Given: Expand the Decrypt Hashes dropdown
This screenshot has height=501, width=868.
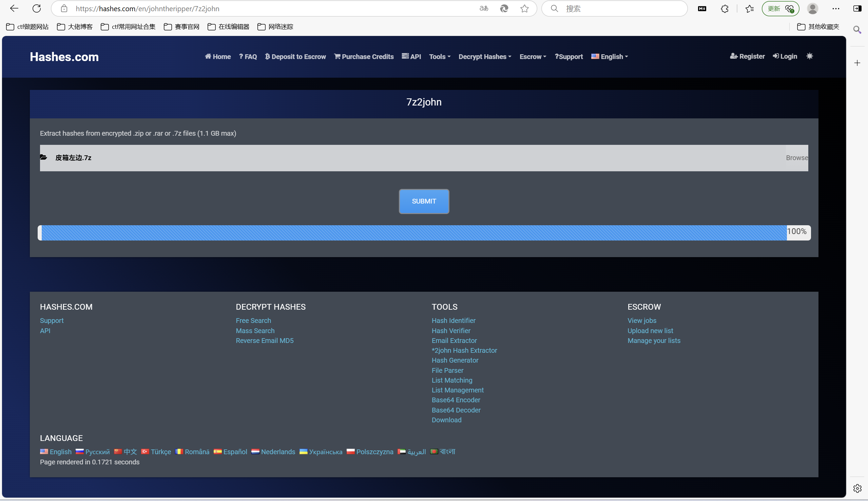Looking at the screenshot, I should 484,56.
